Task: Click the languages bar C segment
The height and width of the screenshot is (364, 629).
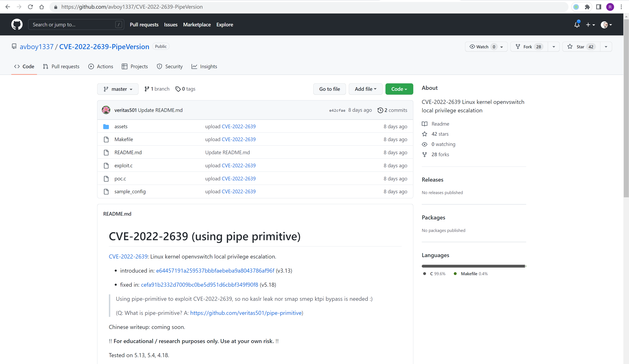Action: click(x=473, y=266)
